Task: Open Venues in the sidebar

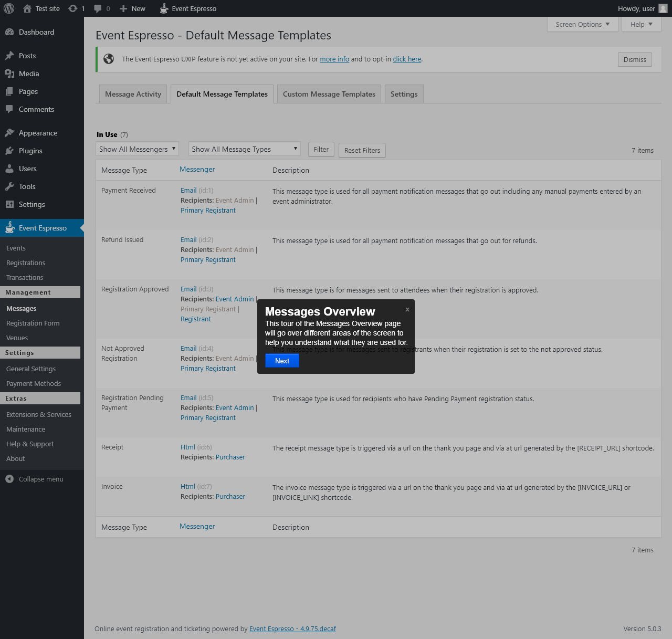Action: tap(17, 338)
